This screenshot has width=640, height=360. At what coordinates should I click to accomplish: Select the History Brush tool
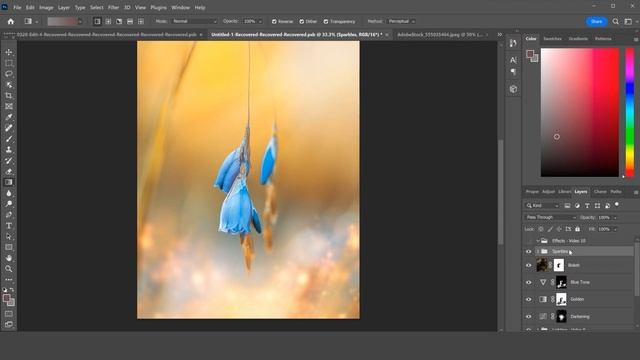pyautogui.click(x=9, y=160)
